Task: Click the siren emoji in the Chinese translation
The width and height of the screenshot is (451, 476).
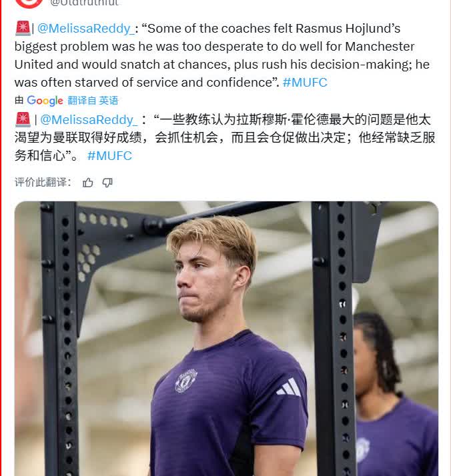Action: [23, 119]
